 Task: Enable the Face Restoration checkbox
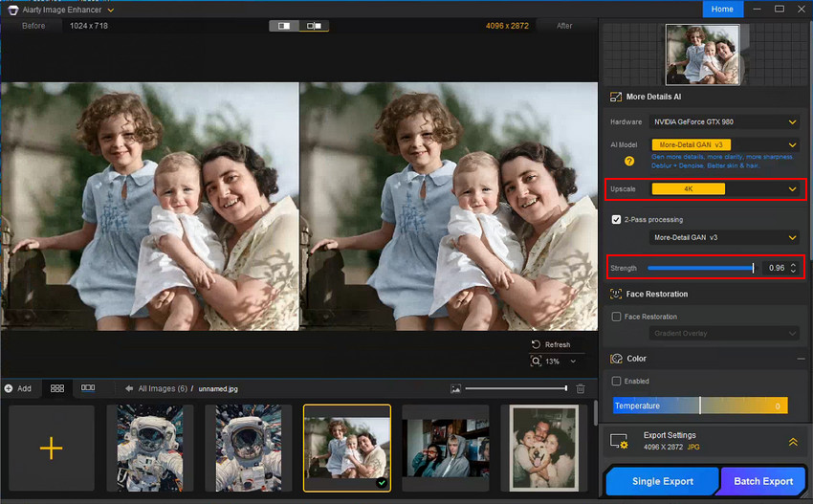616,317
